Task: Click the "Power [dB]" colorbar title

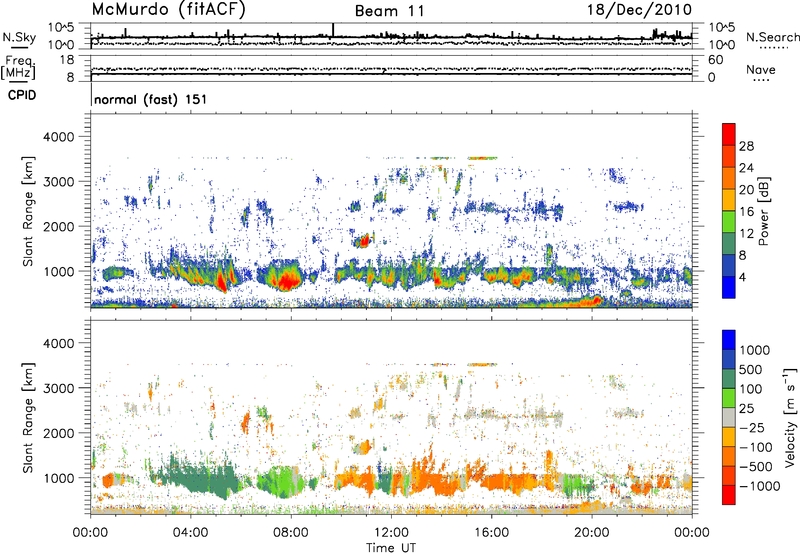Action: 764,211
